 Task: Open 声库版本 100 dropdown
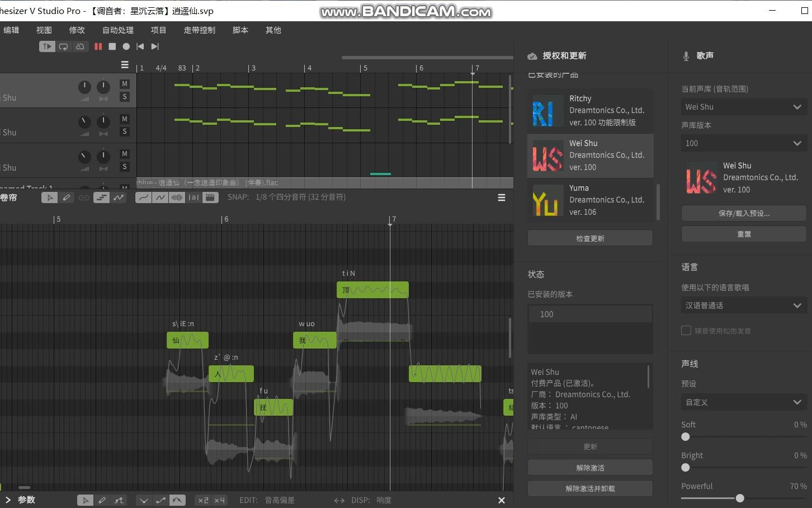click(744, 143)
